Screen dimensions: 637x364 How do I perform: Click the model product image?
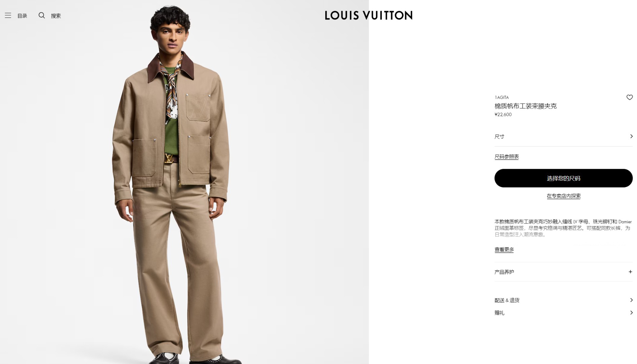tap(184, 182)
